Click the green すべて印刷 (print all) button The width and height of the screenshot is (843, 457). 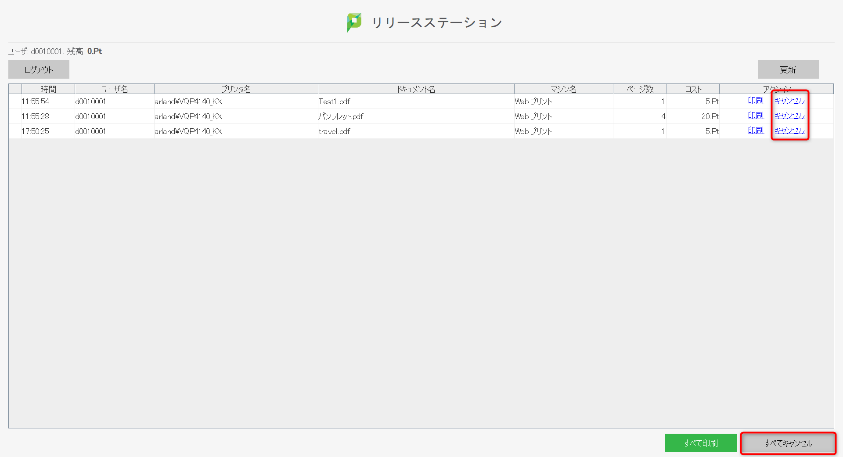(700, 442)
